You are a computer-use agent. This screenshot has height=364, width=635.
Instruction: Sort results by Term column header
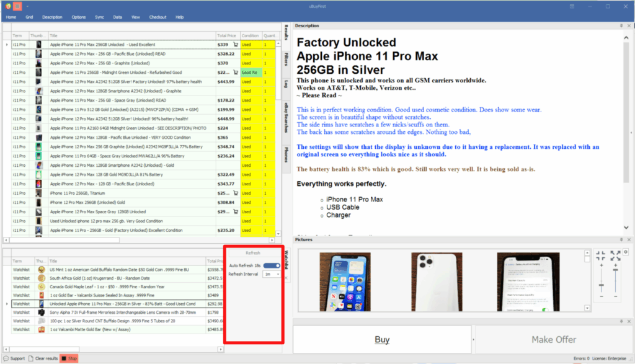pyautogui.click(x=20, y=35)
